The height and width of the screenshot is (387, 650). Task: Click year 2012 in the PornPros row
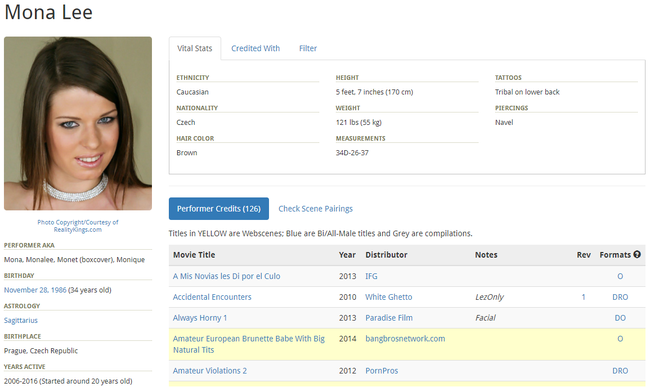(x=347, y=371)
